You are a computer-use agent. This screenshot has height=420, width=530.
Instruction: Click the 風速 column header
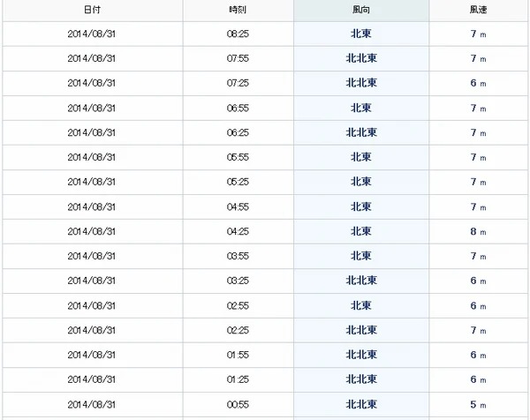pos(478,10)
